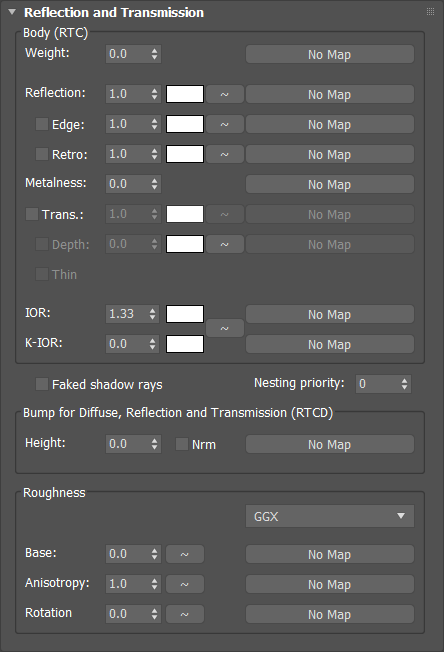This screenshot has height=652, width=444.
Task: Click the tilde button in Retro row
Action: point(224,154)
